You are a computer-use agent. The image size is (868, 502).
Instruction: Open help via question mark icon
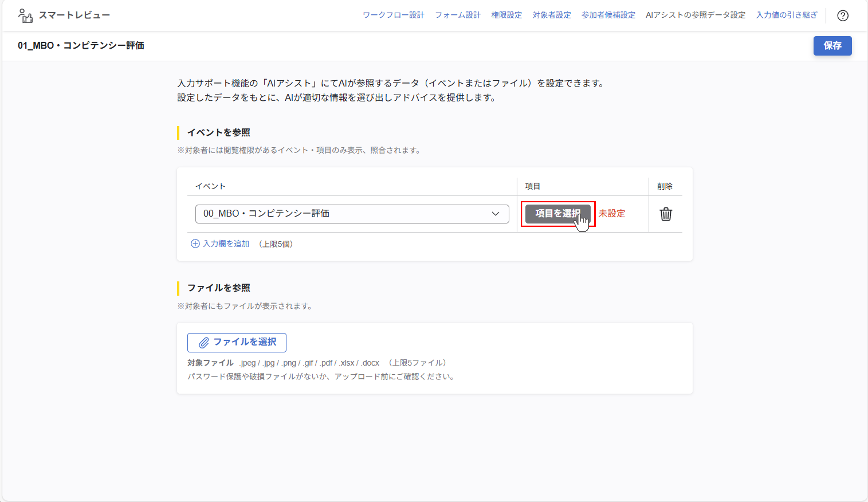[x=842, y=15]
